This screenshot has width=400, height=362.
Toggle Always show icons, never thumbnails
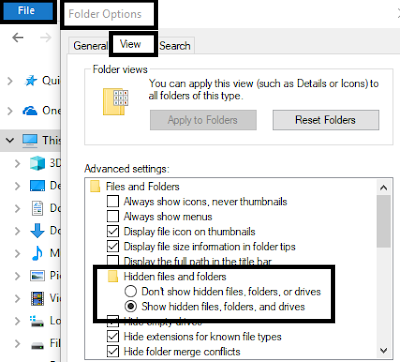113,201
